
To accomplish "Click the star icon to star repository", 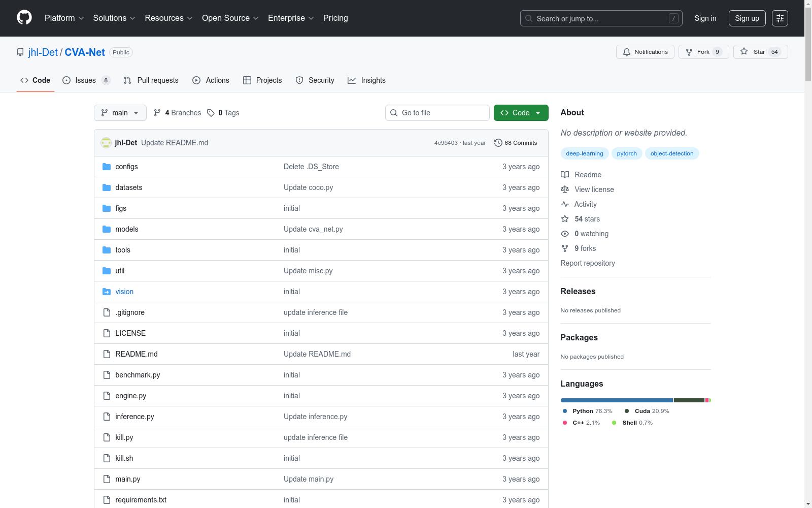I will tap(744, 51).
